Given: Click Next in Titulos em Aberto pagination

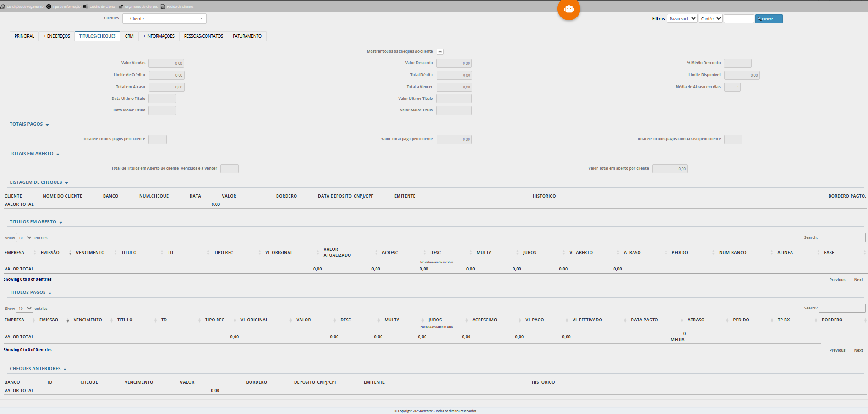Looking at the screenshot, I should tap(858, 280).
